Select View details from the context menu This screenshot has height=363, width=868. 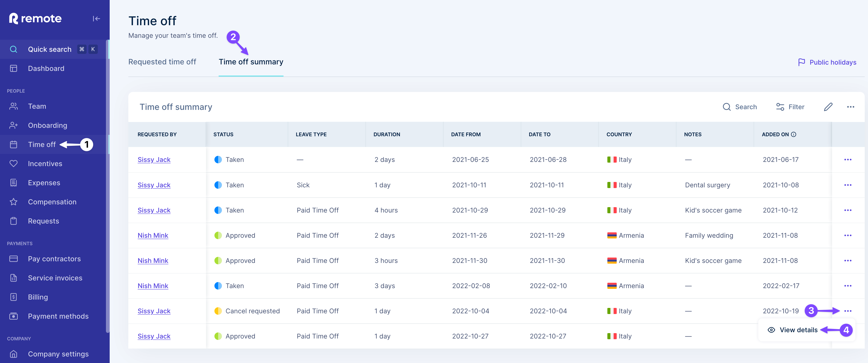(799, 330)
